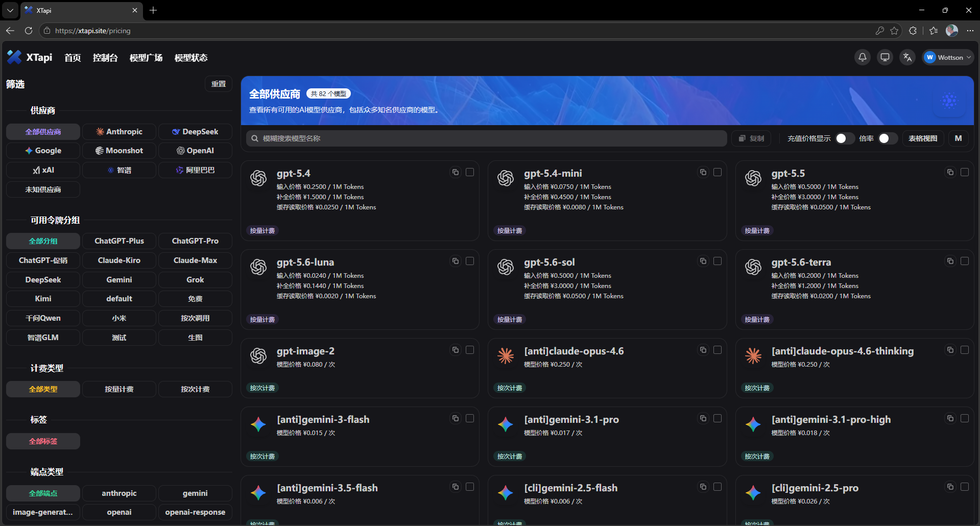
Task: Select the ChatGPT-Plus token group
Action: click(x=119, y=241)
